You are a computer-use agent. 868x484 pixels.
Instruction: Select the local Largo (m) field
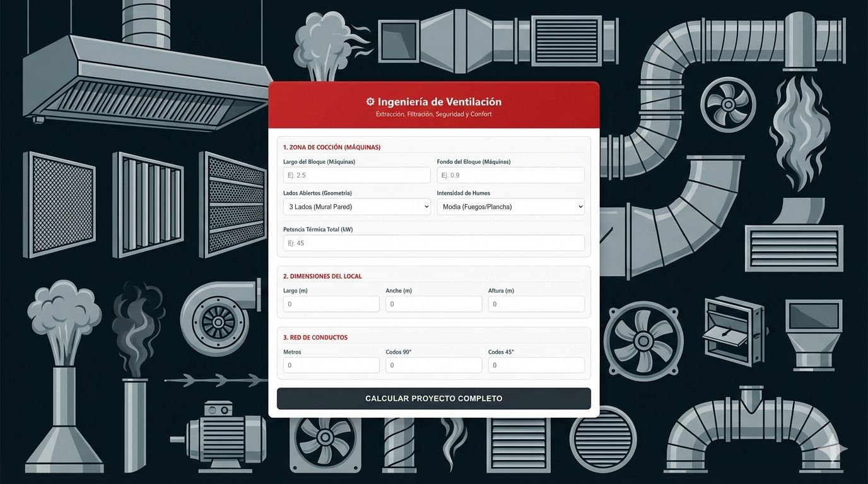[331, 304]
